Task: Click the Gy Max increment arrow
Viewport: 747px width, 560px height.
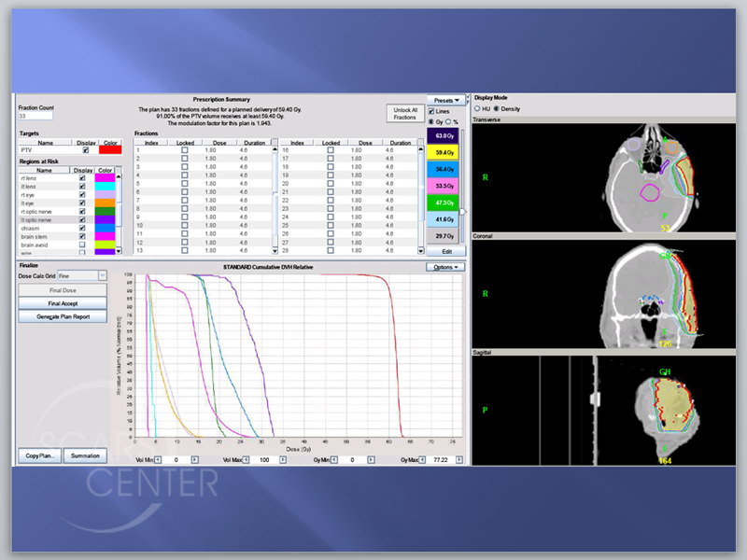Action: pos(458,459)
